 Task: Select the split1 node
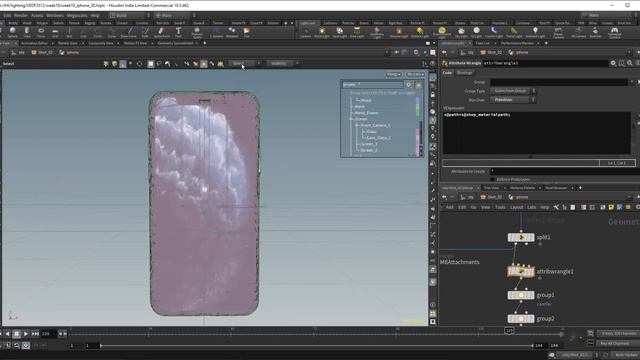tap(521, 237)
